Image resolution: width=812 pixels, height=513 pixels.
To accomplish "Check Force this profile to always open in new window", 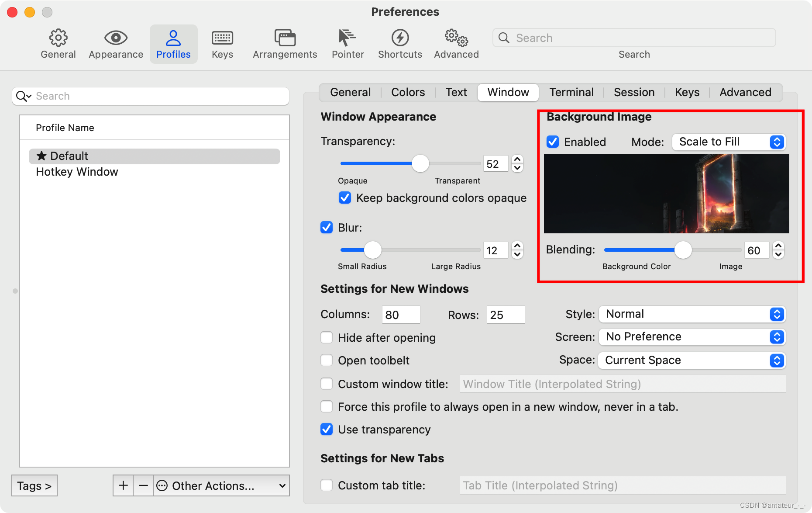I will click(x=327, y=407).
